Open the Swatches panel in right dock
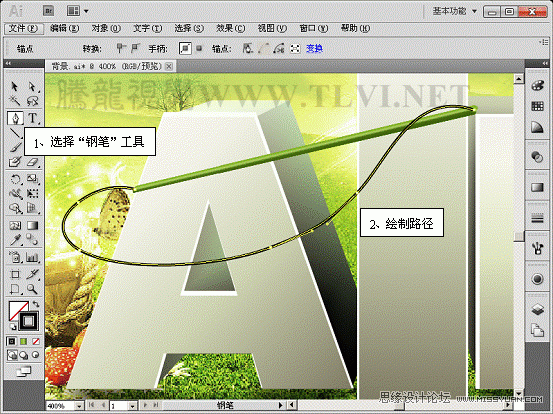 tap(537, 106)
